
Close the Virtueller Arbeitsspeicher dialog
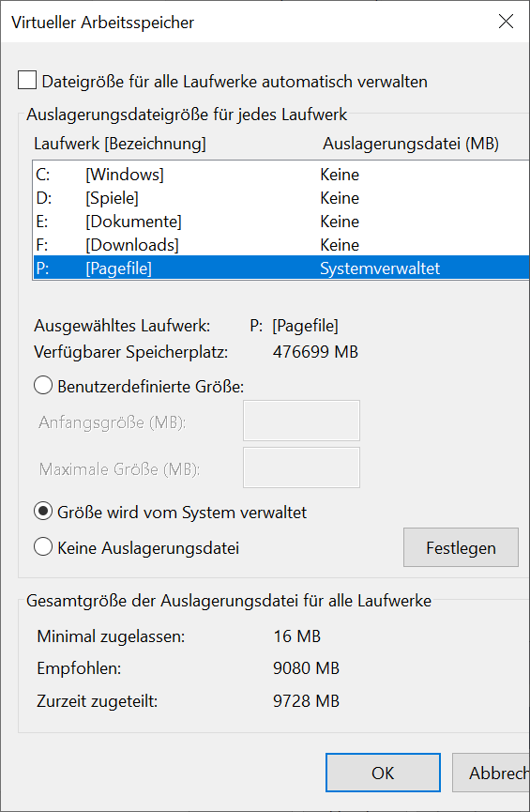[x=506, y=22]
